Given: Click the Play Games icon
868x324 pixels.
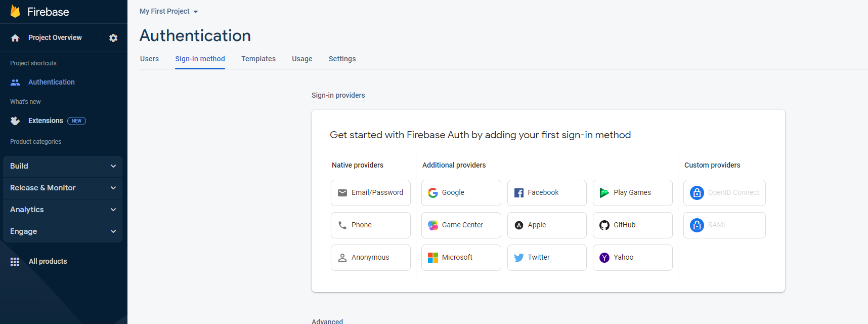Looking at the screenshot, I should pos(604,193).
